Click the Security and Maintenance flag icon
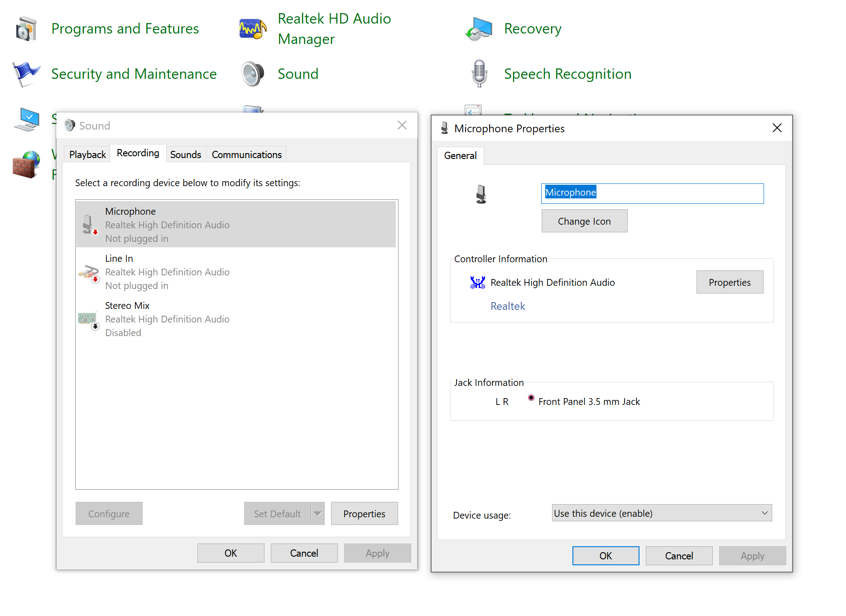 click(26, 74)
